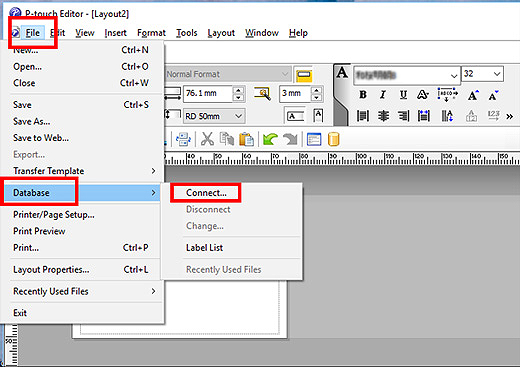Increase the 76.1 mm length stepper
This screenshot has width=520, height=367.
(238, 90)
